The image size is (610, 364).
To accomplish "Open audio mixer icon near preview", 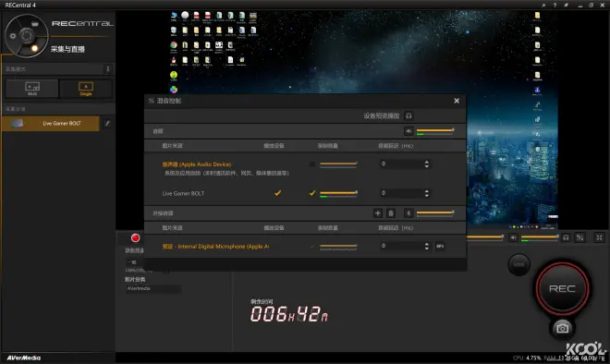I will click(x=579, y=237).
